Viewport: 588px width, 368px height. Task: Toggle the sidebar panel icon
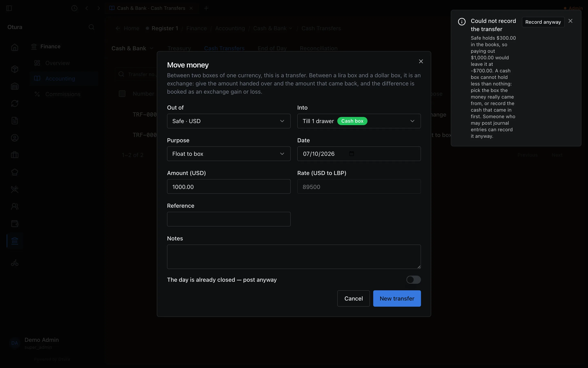point(9,8)
